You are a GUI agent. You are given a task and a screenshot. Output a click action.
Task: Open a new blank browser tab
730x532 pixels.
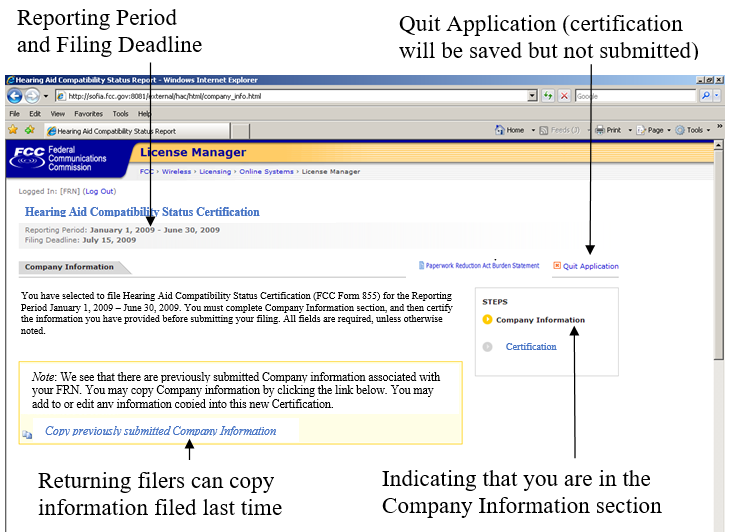(x=240, y=131)
